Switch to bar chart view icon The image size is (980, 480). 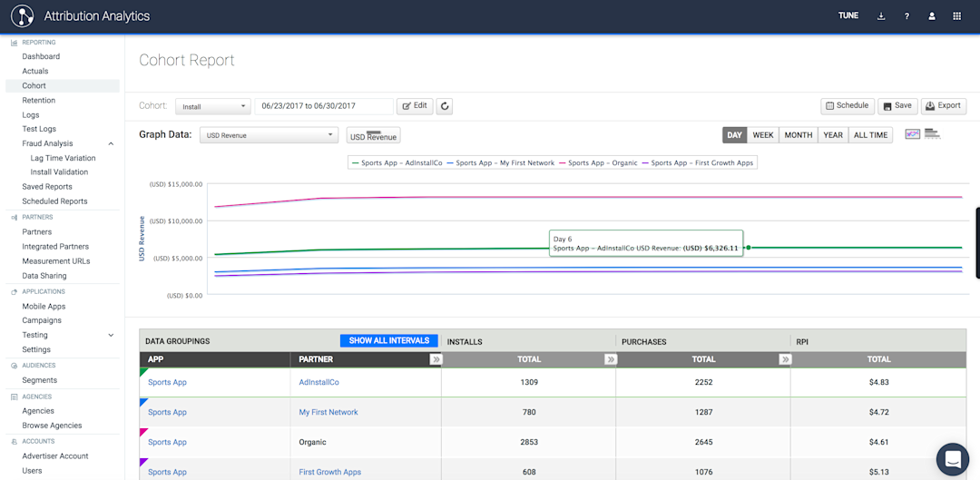pyautogui.click(x=933, y=133)
